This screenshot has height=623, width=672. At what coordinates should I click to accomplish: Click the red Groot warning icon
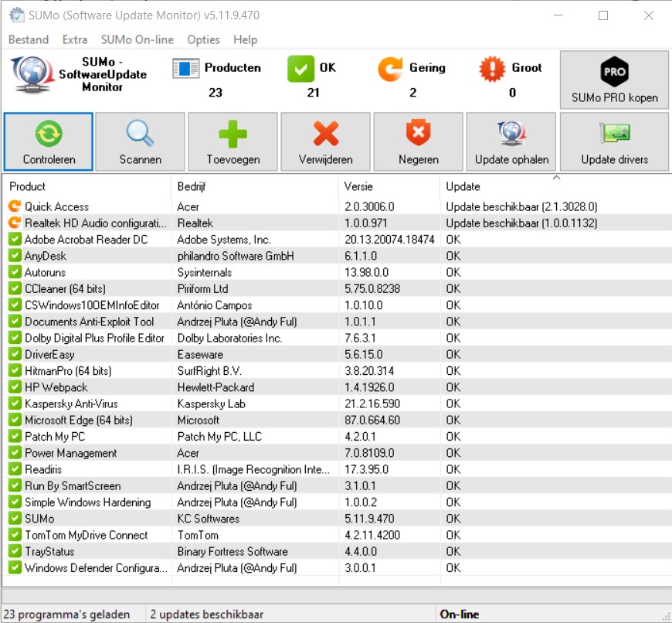492,69
